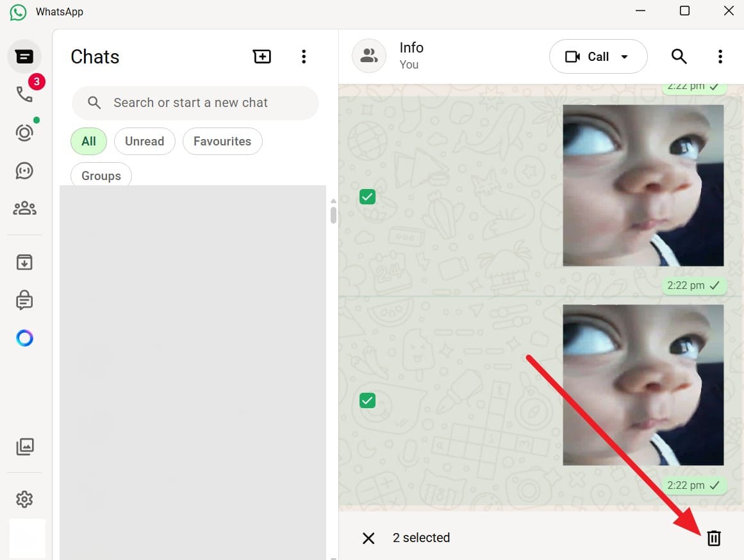
Task: Open the second baby photo
Action: pyautogui.click(x=643, y=385)
